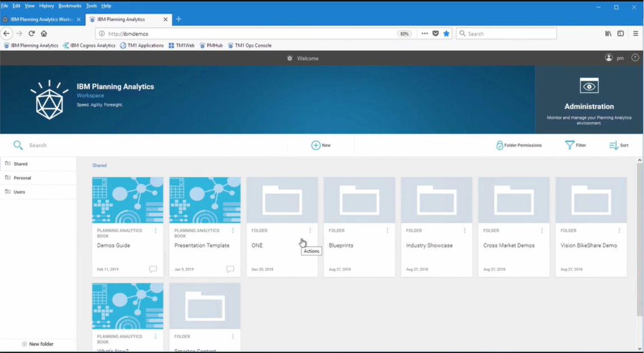The width and height of the screenshot is (644, 353).
Task: Click the Cross Market Demos folder name
Action: (509, 246)
